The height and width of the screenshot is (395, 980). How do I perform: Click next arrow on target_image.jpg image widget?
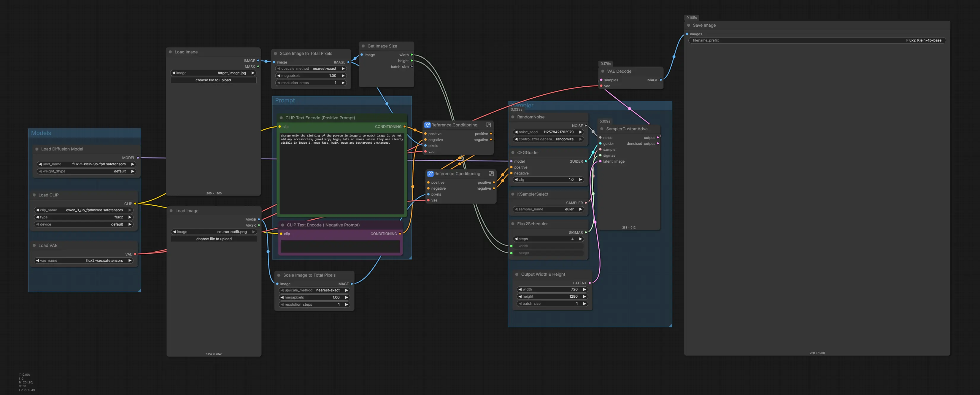coord(252,73)
